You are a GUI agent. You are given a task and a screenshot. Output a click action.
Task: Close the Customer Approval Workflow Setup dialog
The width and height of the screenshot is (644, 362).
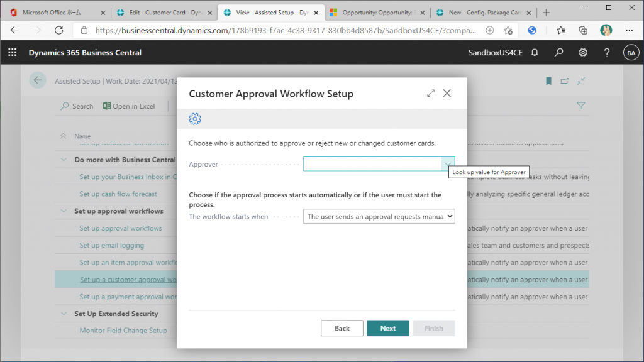447,93
